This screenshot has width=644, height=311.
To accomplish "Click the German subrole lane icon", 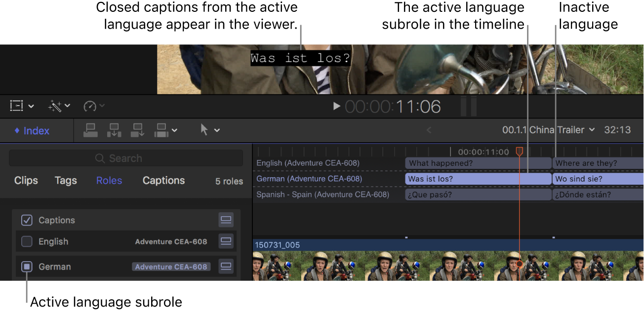I will pyautogui.click(x=226, y=267).
